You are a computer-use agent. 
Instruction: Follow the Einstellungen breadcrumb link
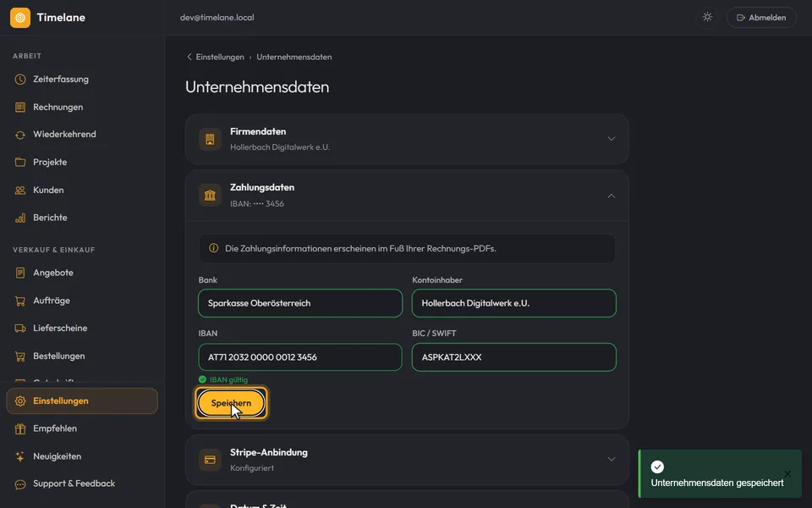220,57
